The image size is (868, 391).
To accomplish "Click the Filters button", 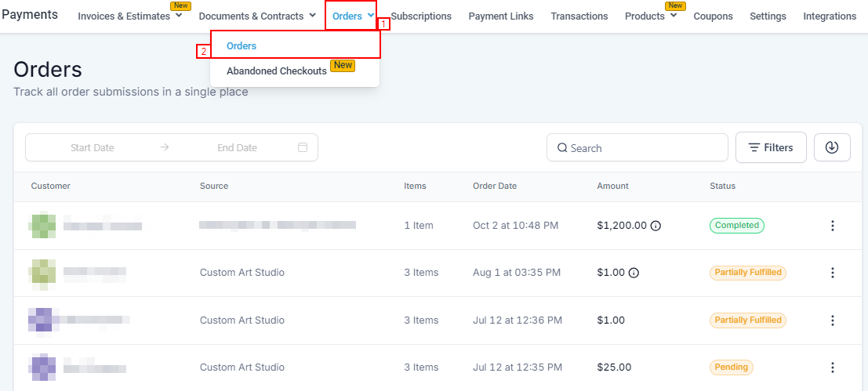I will click(771, 147).
